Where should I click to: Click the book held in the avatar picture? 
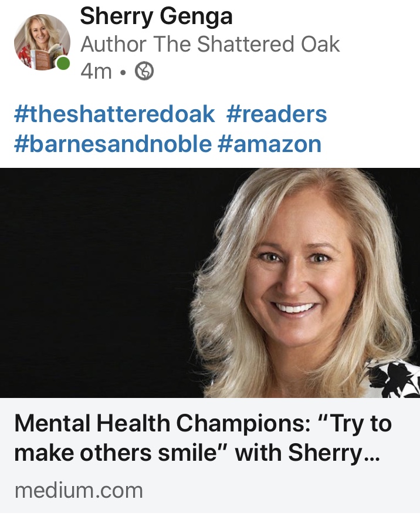click(x=40, y=58)
